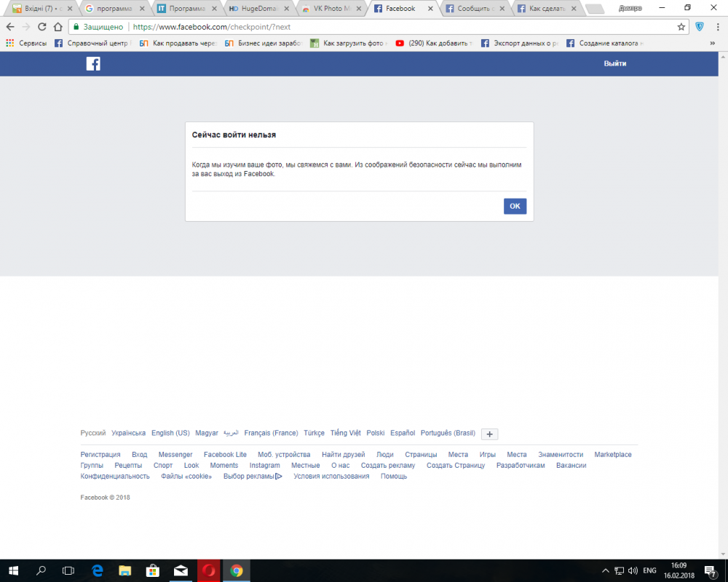
Task: Open the Messenger footer link
Action: click(x=175, y=455)
